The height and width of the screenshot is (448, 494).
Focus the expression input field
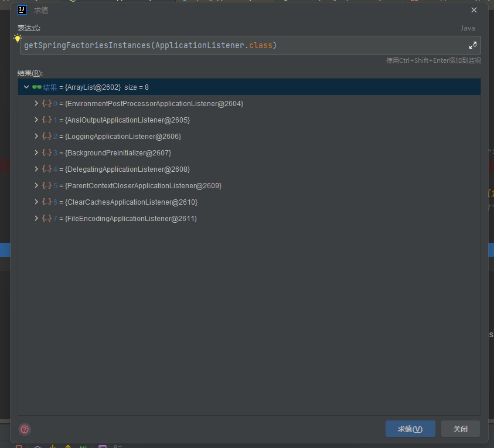250,45
